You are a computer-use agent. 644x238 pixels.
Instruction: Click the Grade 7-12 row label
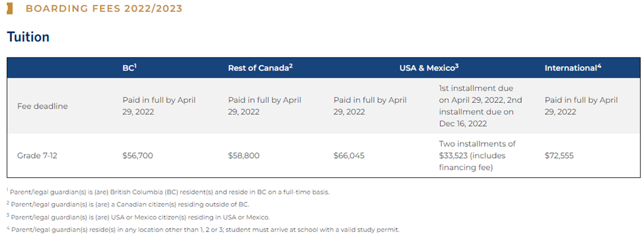[37, 156]
